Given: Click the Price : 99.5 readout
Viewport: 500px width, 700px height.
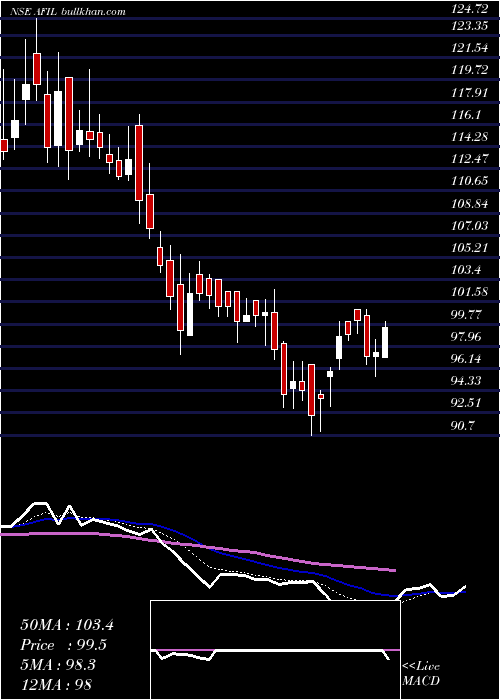Looking at the screenshot, I should pos(64,645).
